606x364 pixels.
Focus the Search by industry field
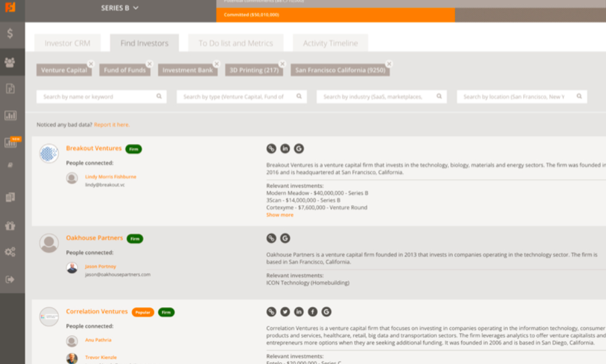point(381,97)
